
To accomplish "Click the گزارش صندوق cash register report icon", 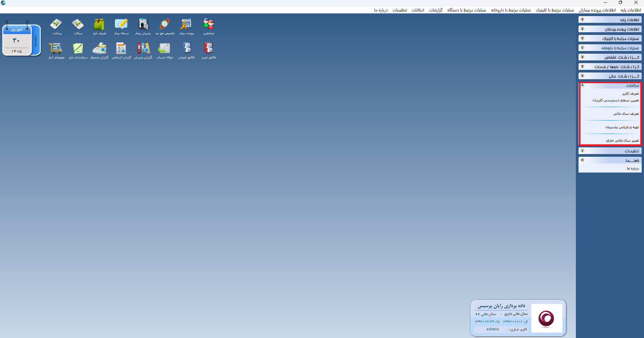I will (x=99, y=51).
